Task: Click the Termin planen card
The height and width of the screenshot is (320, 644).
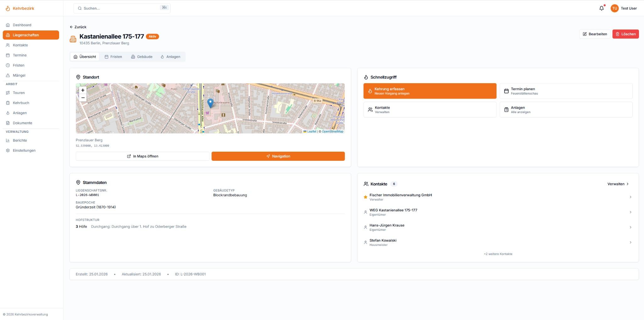Action: (566, 91)
